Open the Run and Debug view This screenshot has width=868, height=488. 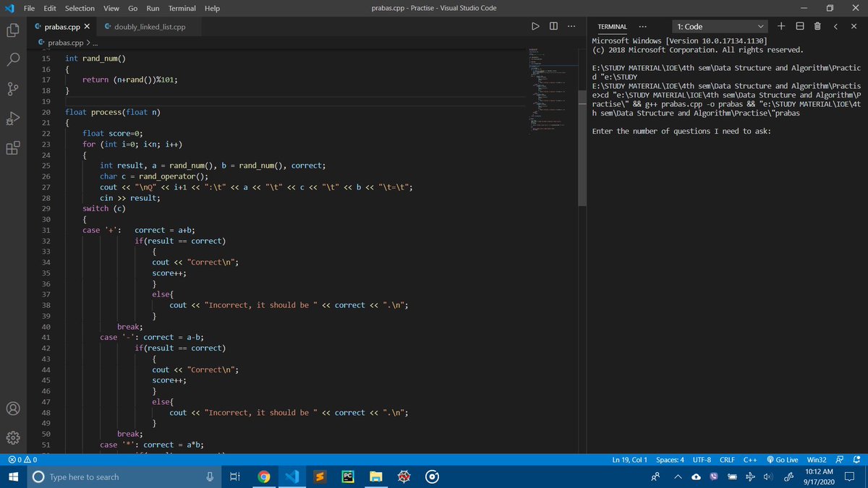coord(12,119)
